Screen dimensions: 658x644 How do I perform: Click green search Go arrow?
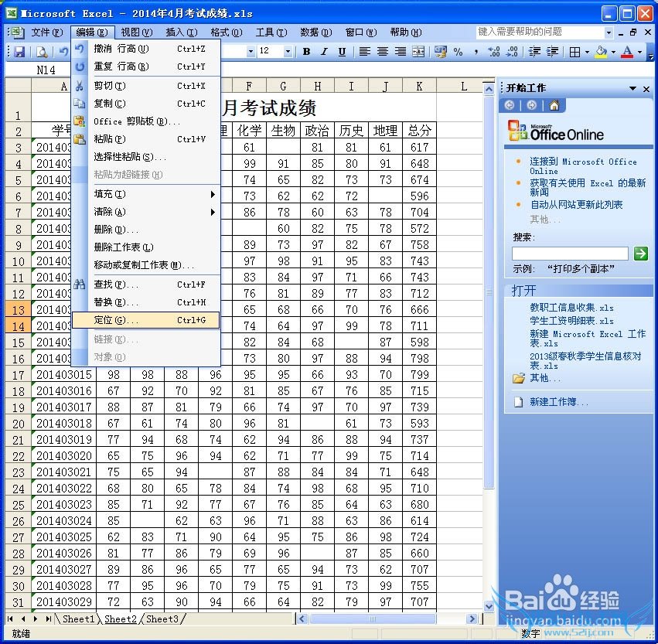[x=640, y=254]
